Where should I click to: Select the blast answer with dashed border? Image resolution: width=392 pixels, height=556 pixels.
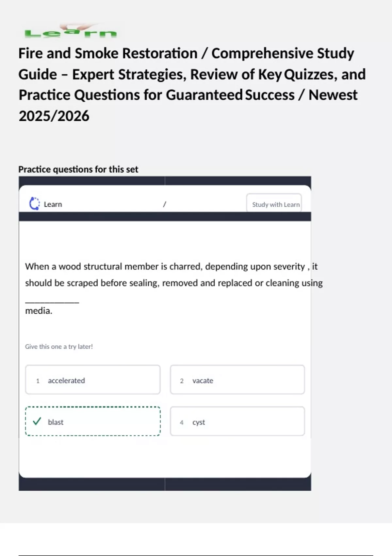click(x=93, y=421)
